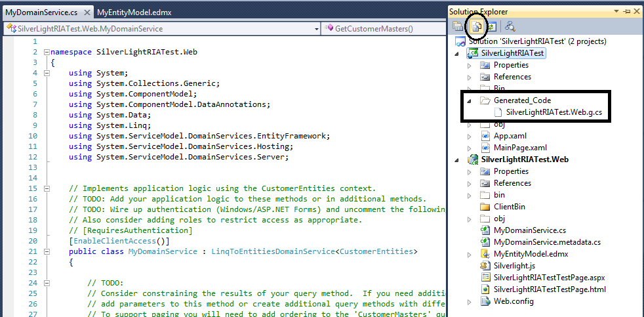Click the Properties icon in Solution Explorer toolbar
Viewport: 644px width, 317px height.
[x=458, y=27]
